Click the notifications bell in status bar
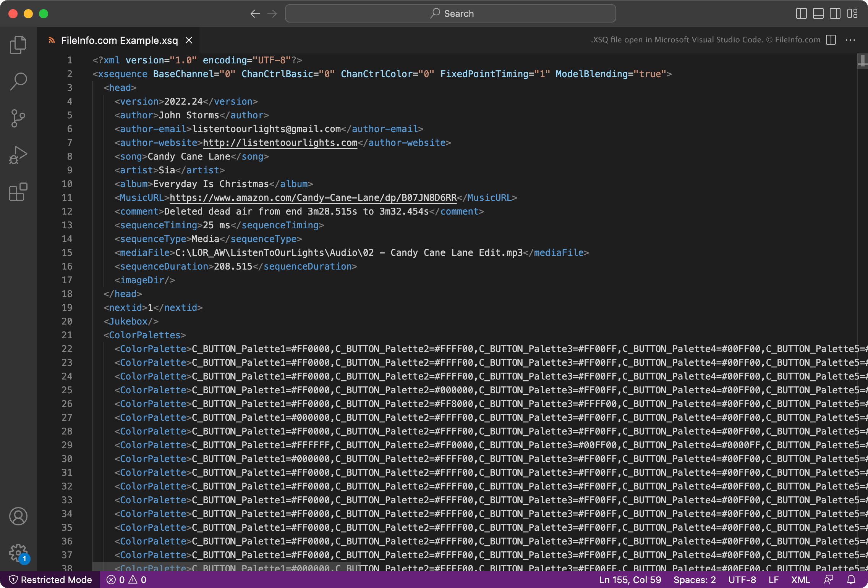The image size is (868, 588). pos(851,580)
